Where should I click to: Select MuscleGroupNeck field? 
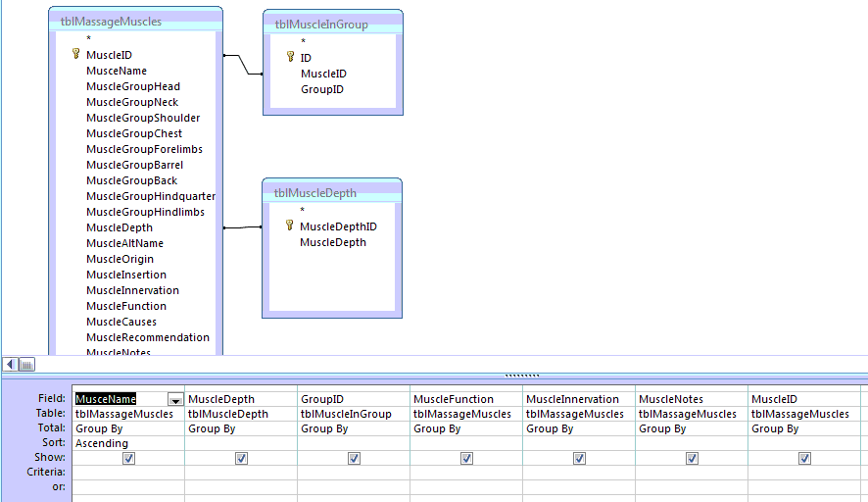click(x=132, y=102)
